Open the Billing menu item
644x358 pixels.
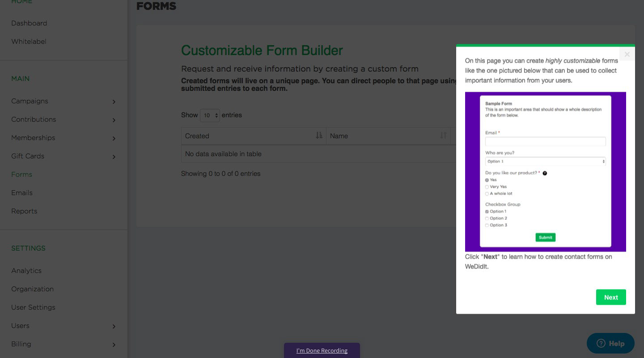(21, 344)
